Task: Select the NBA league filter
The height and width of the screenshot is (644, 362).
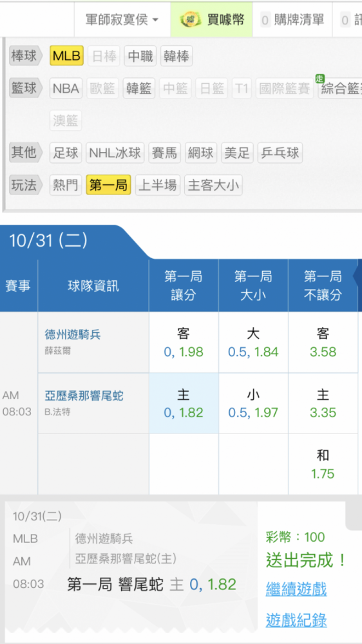Action: tap(66, 88)
